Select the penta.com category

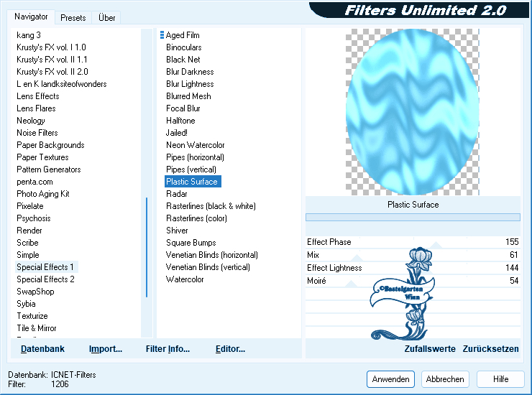pyautogui.click(x=35, y=182)
